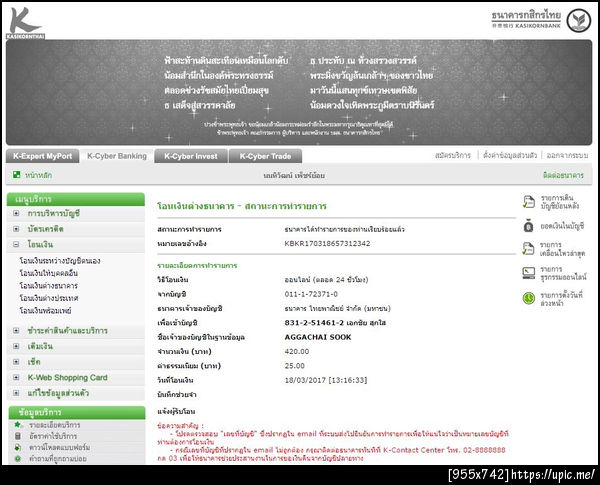600x485 pixels.
Task: Click source account 011-1-72371-0
Action: click(311, 294)
